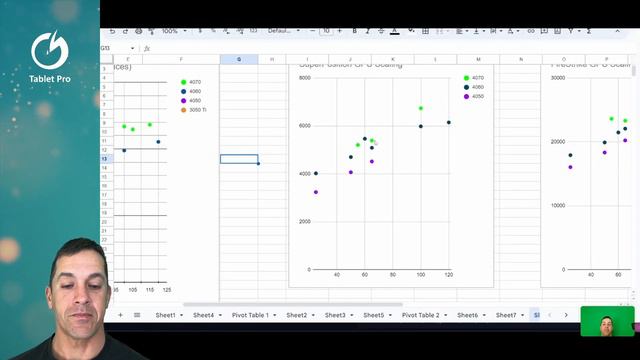This screenshot has height=360, width=640.
Task: Switch to Sheet4 tab
Action: pos(203,315)
